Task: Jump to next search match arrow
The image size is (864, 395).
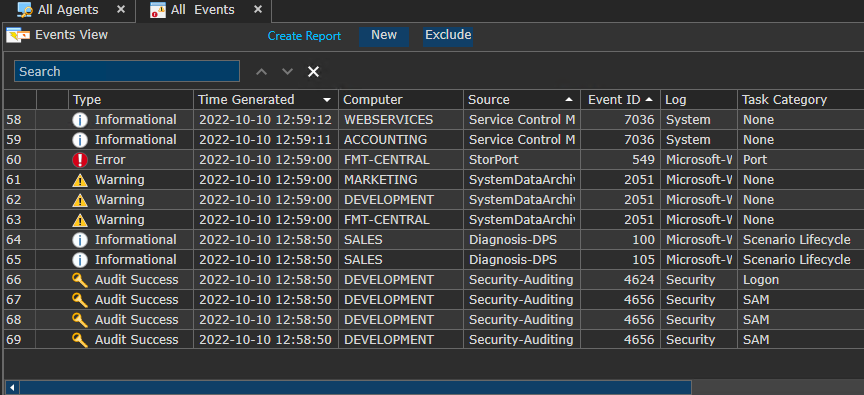Action: [287, 72]
